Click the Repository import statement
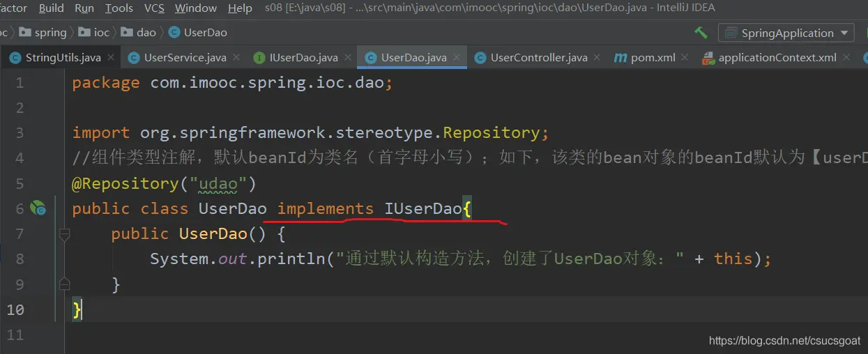This screenshot has height=354, width=868. (311, 133)
